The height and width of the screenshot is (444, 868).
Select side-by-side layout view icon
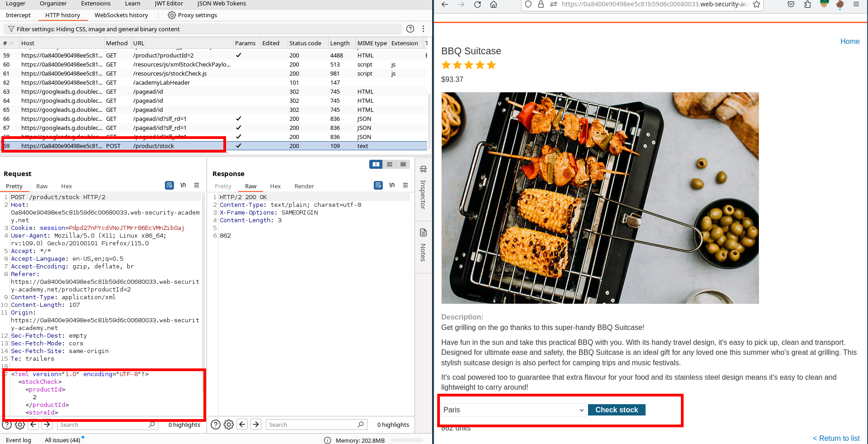pyautogui.click(x=376, y=164)
